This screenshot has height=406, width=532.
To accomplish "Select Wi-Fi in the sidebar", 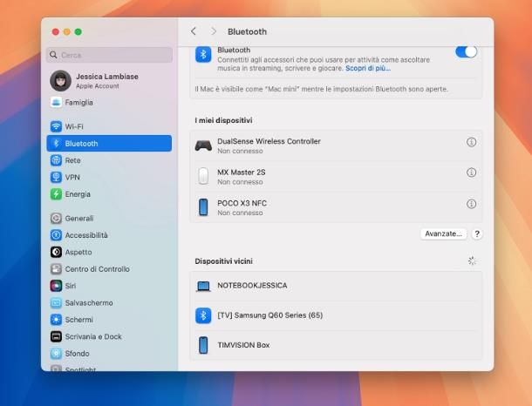I will point(109,126).
